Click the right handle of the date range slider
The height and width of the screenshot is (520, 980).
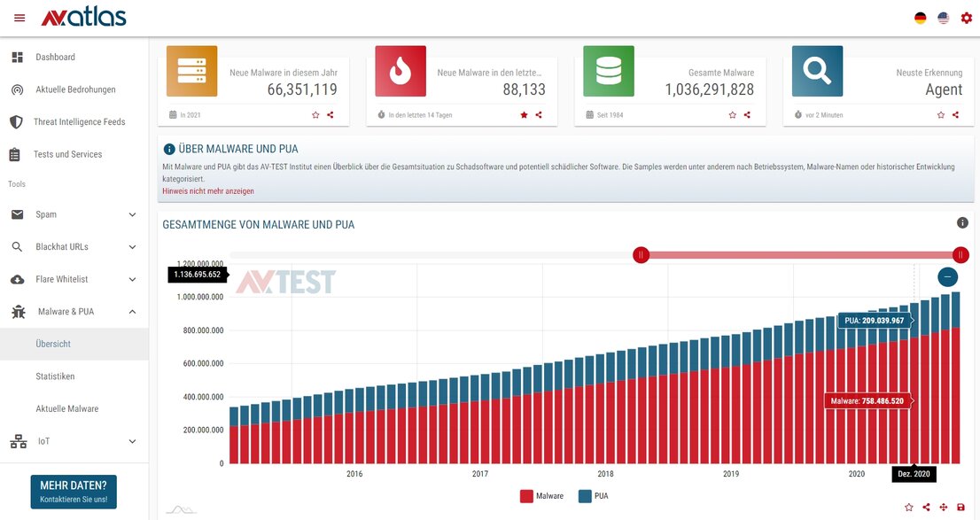961,254
